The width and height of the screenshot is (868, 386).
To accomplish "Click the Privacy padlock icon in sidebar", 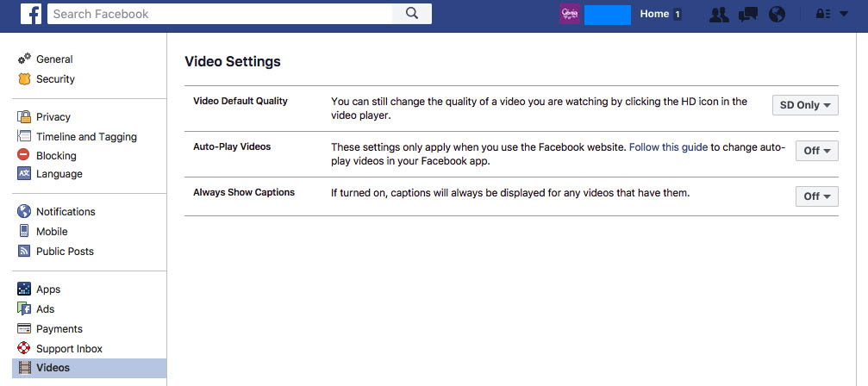I will [24, 116].
